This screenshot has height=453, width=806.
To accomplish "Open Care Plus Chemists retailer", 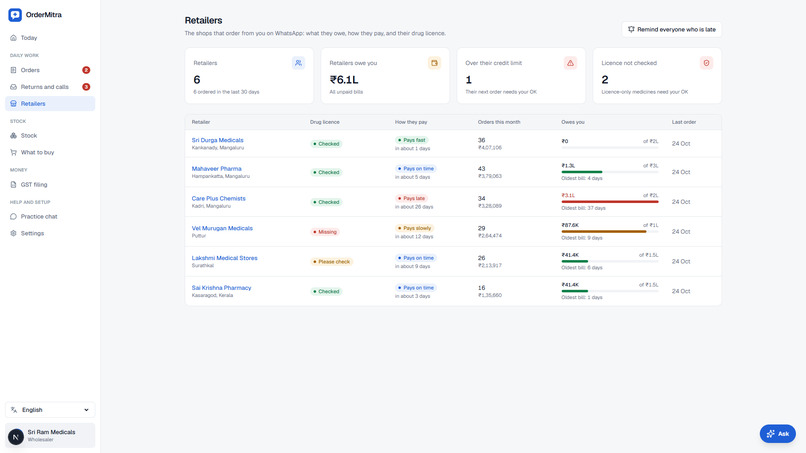I will pyautogui.click(x=218, y=198).
